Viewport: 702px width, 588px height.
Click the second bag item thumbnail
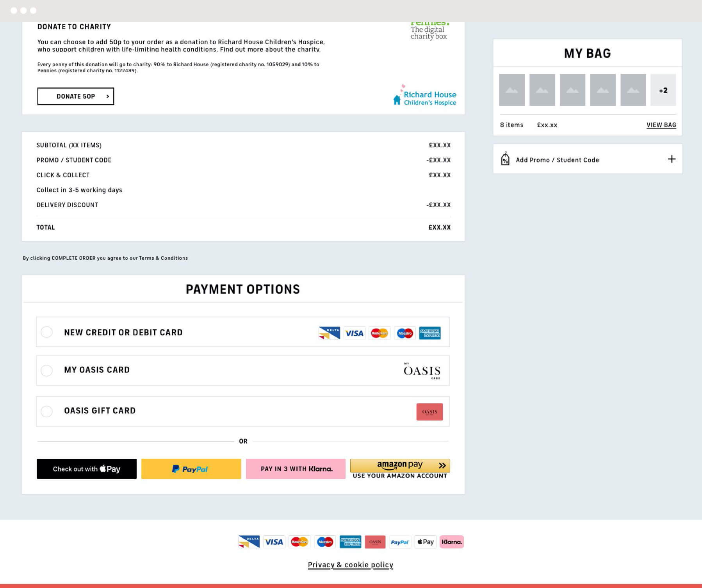point(542,90)
